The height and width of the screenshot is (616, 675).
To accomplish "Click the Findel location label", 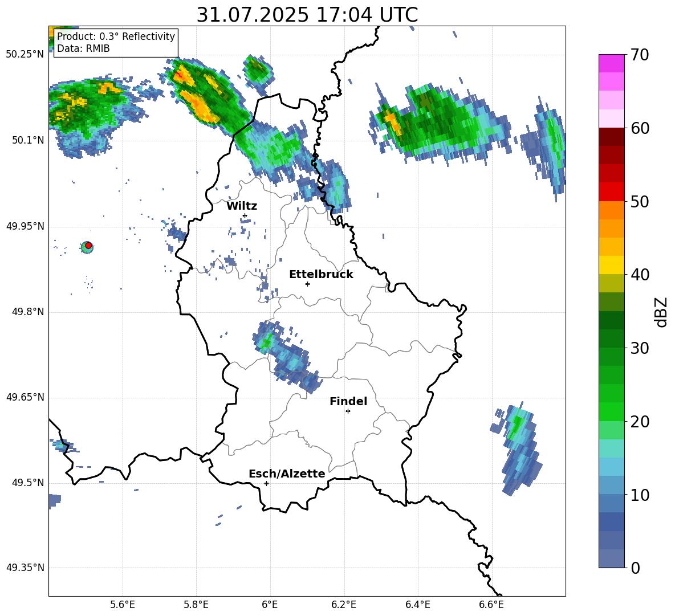I will tap(348, 401).
